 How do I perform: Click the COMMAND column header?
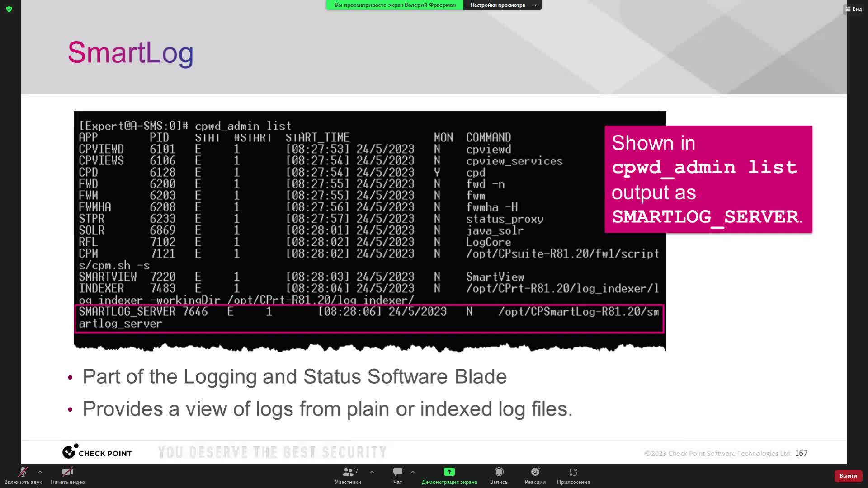click(x=488, y=137)
